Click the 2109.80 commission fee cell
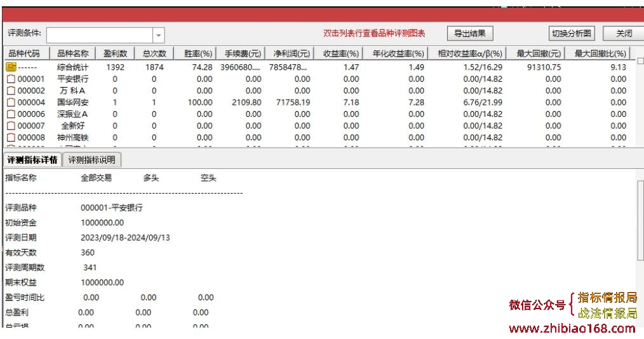The width and height of the screenshot is (644, 339). pos(246,102)
